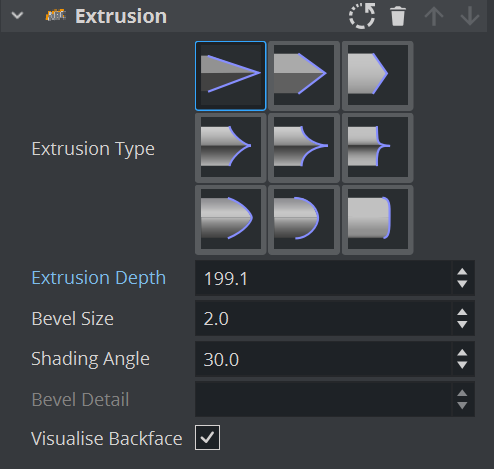The width and height of the screenshot is (494, 469).
Task: Select the sharp pointed extrusion type
Action: (x=231, y=76)
